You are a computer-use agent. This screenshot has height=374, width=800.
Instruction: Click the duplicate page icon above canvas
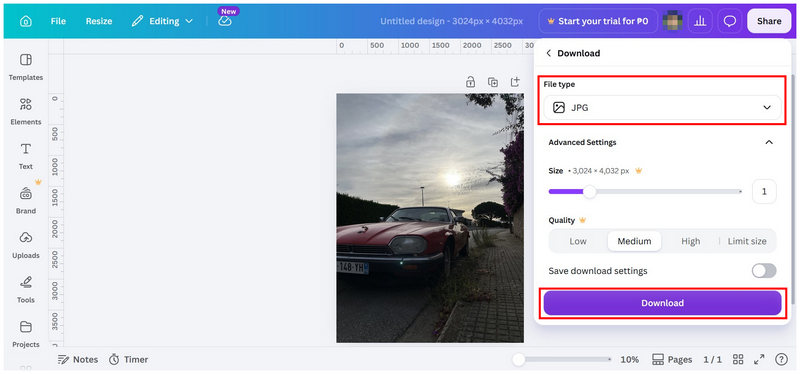493,82
